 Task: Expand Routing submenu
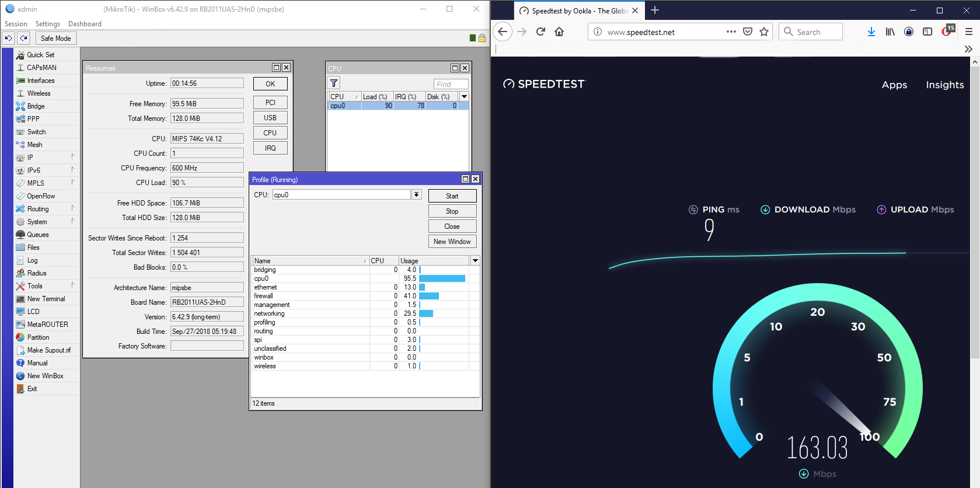click(x=73, y=208)
